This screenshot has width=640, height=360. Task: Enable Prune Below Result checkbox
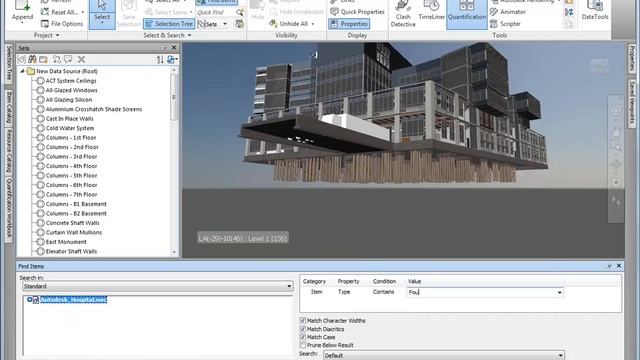pyautogui.click(x=302, y=345)
